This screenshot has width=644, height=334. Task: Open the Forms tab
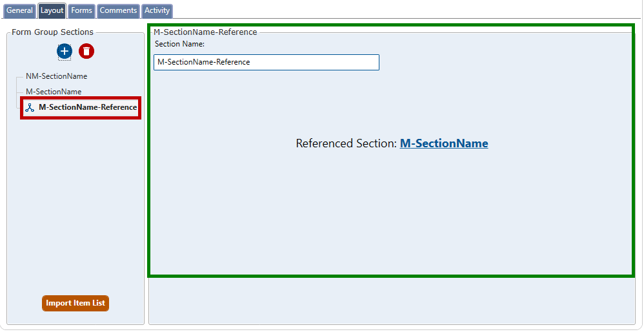(x=81, y=11)
